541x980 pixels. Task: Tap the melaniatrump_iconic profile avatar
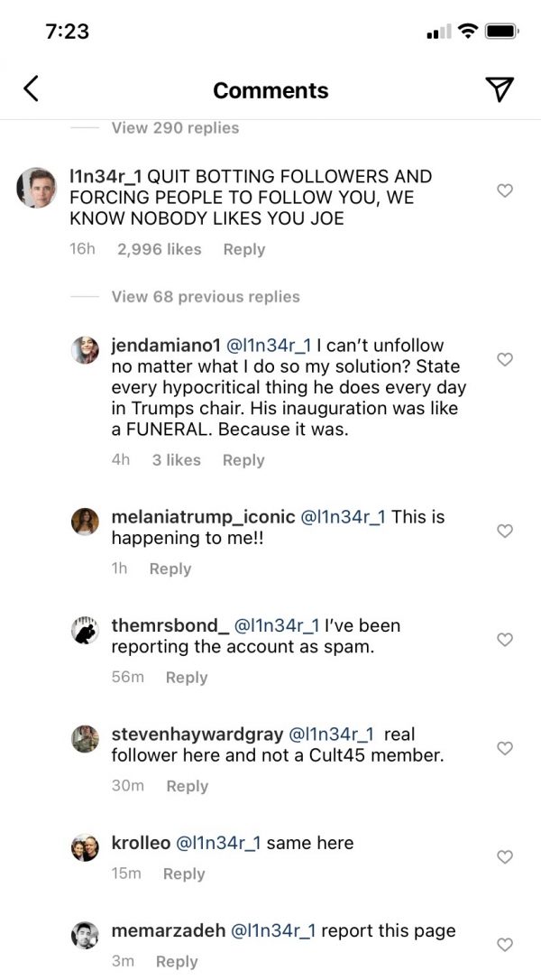85,522
